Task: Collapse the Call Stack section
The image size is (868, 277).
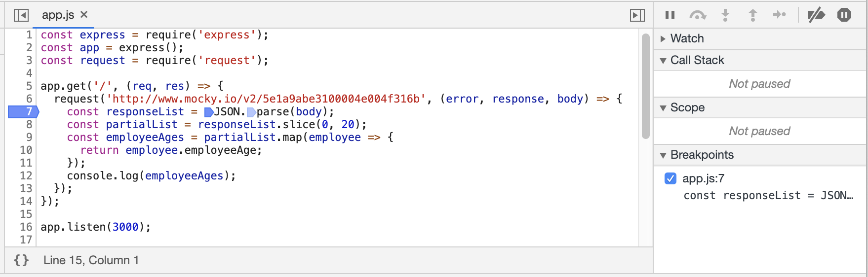Action: pos(663,60)
